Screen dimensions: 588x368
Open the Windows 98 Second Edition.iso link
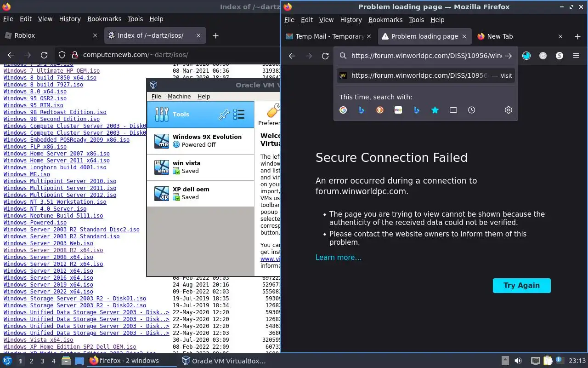pos(51,119)
